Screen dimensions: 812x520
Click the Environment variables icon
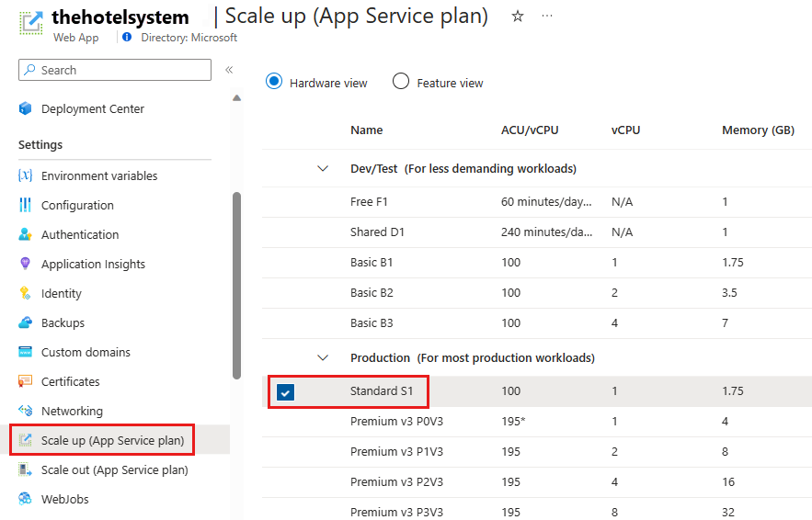25,175
